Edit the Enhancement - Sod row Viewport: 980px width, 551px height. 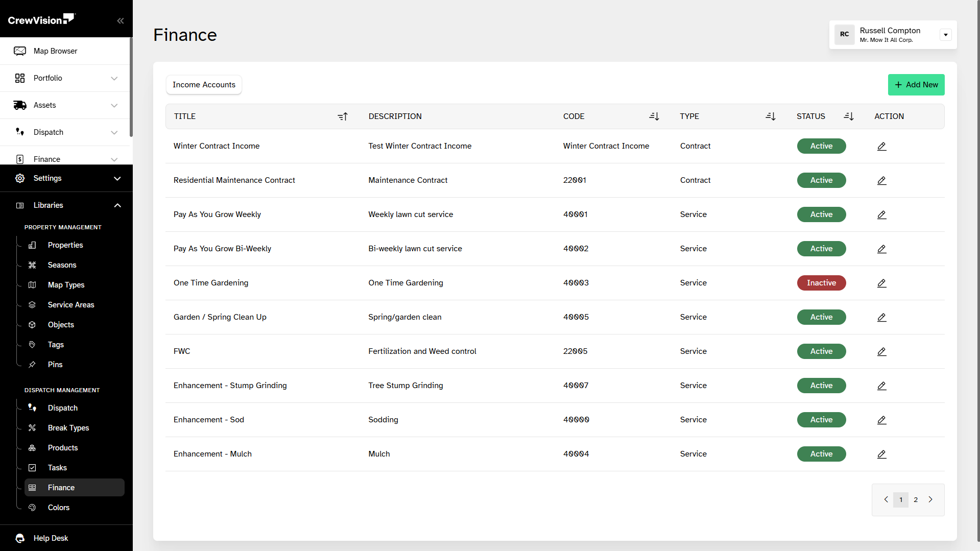(881, 420)
